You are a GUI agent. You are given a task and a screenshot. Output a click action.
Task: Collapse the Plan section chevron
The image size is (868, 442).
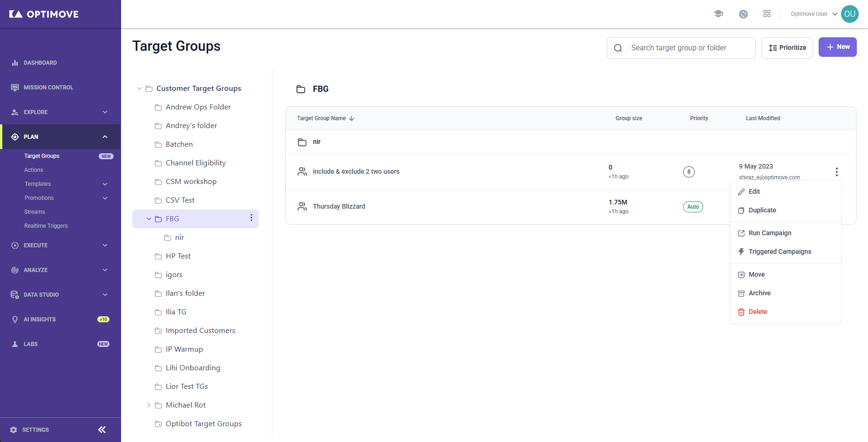105,137
